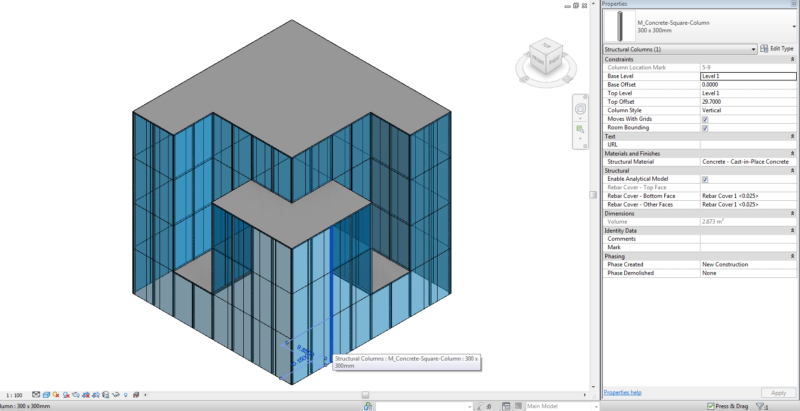Collapse the Constraints section

coord(792,59)
